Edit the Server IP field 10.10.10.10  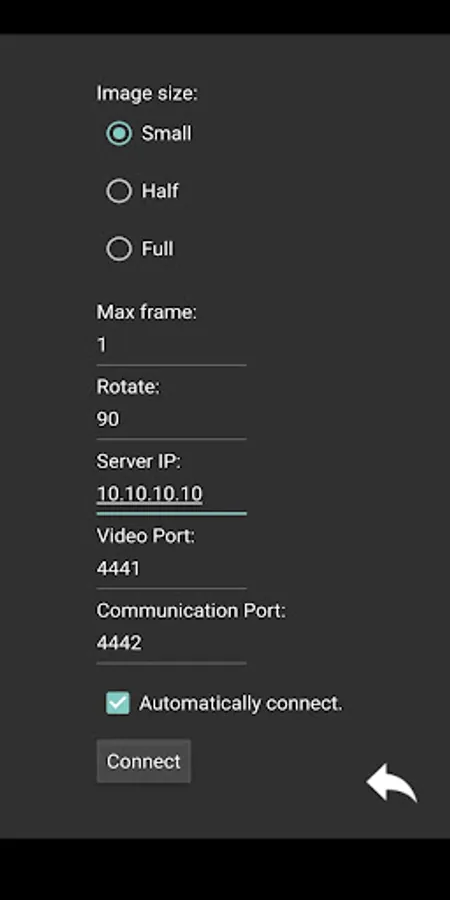[171, 494]
